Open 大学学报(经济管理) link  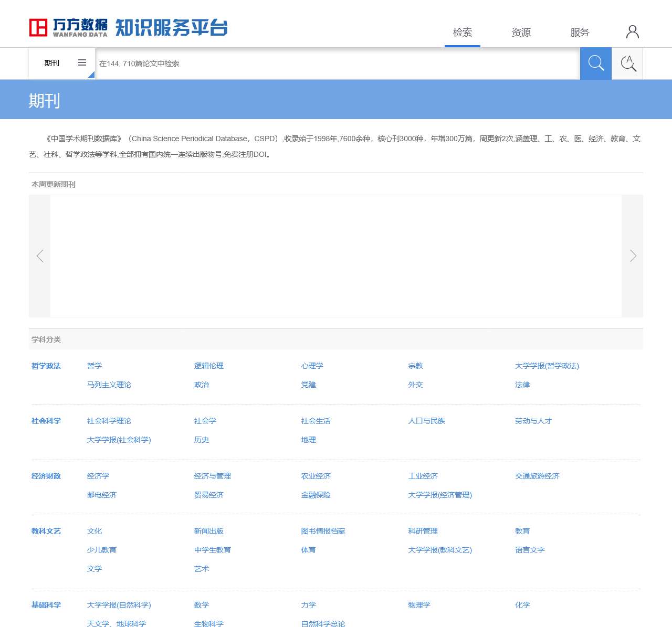click(x=440, y=495)
